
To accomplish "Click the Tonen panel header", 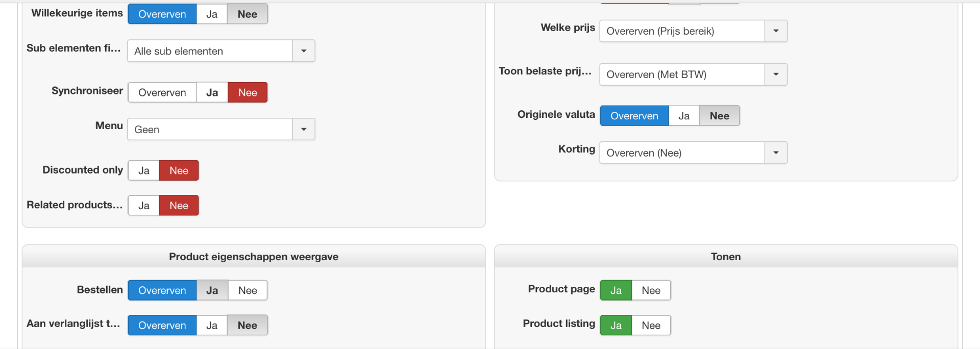I will coord(725,257).
